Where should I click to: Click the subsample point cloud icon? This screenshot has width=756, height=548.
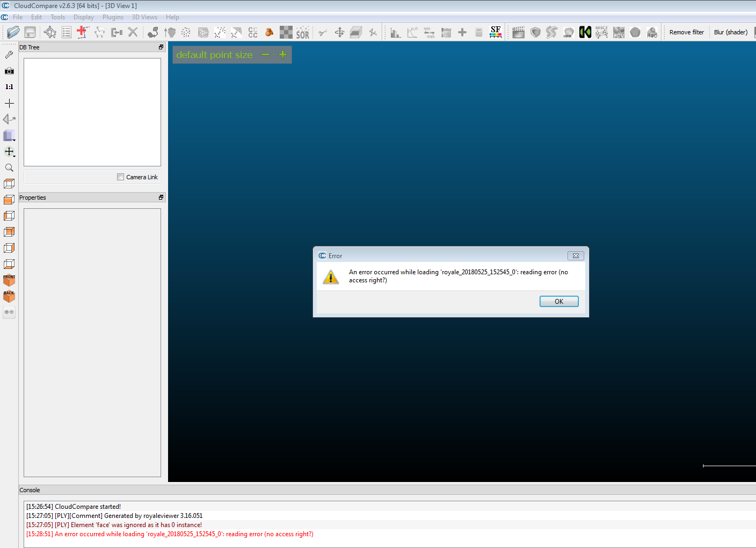click(186, 32)
